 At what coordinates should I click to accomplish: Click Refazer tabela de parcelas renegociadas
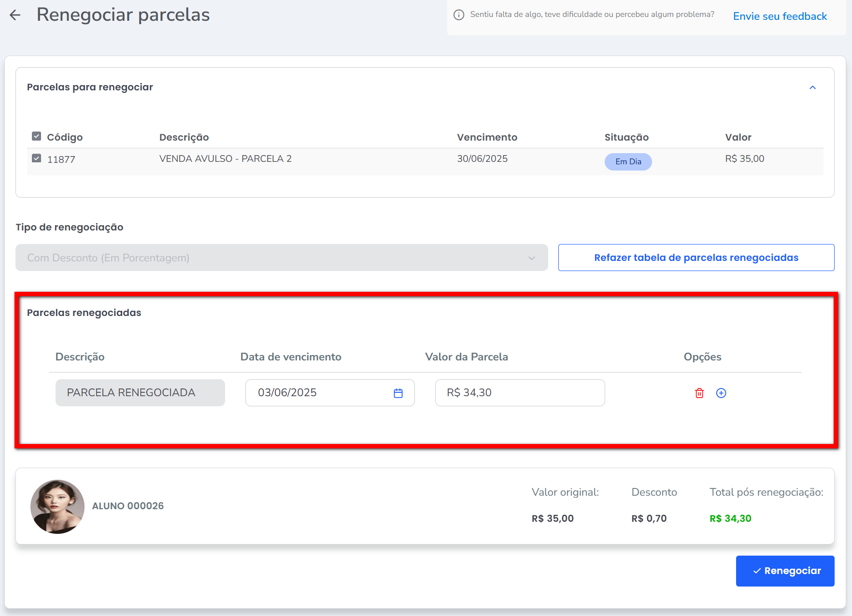[696, 258]
